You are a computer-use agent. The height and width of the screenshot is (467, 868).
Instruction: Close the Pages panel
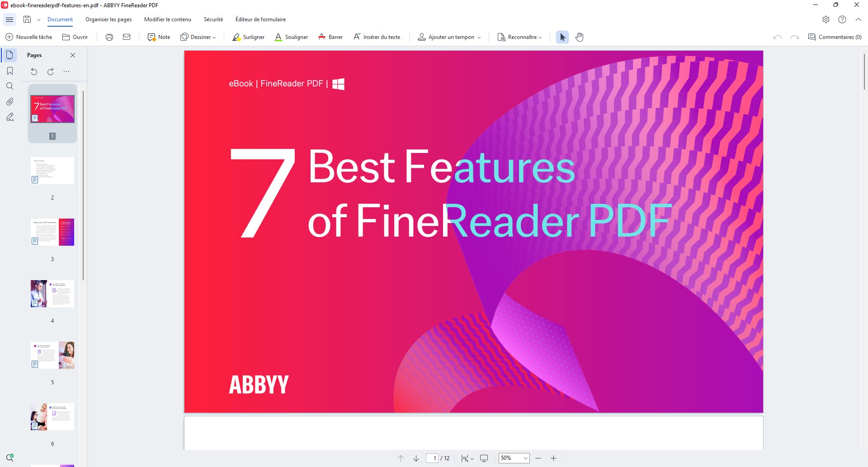(73, 55)
